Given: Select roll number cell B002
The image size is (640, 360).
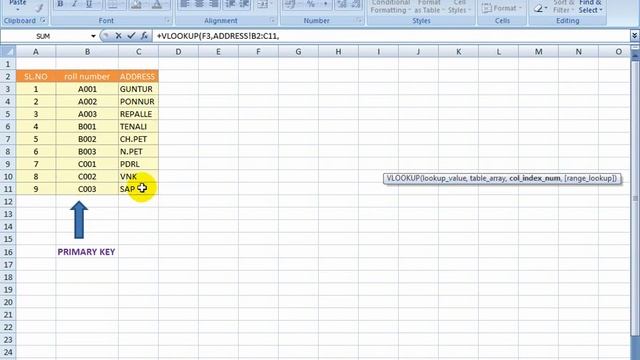Looking at the screenshot, I should (x=87, y=139).
